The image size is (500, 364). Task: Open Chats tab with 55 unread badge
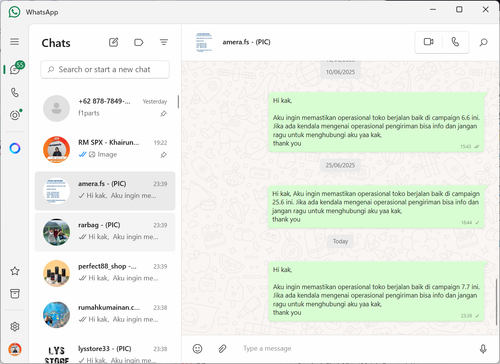click(16, 68)
